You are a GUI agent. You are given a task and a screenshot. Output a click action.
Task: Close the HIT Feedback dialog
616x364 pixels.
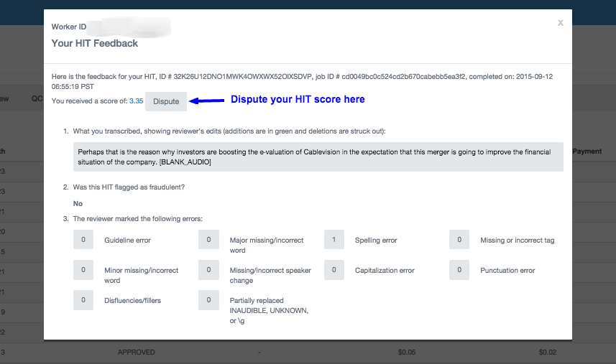[560, 23]
